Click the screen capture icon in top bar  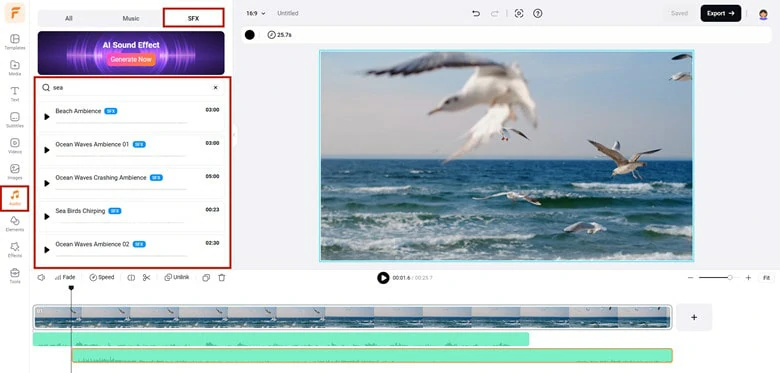pos(519,13)
